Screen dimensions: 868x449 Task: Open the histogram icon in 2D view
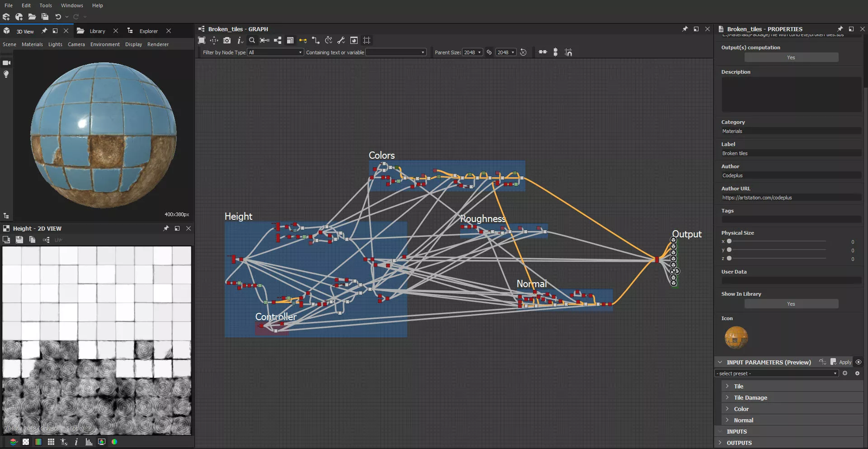89,442
